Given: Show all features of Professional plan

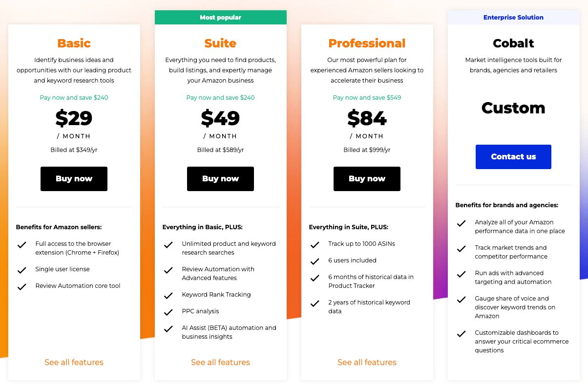Looking at the screenshot, I should tap(367, 362).
